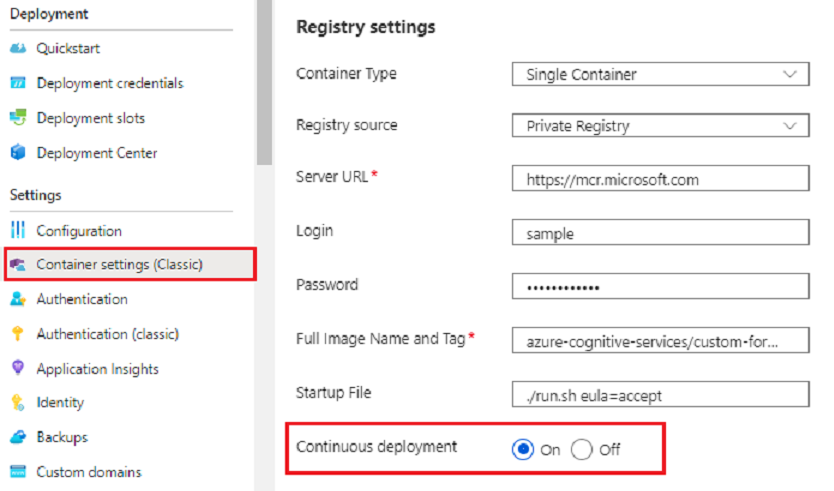Click the Deployment credentials icon
834x491 pixels.
tap(17, 84)
